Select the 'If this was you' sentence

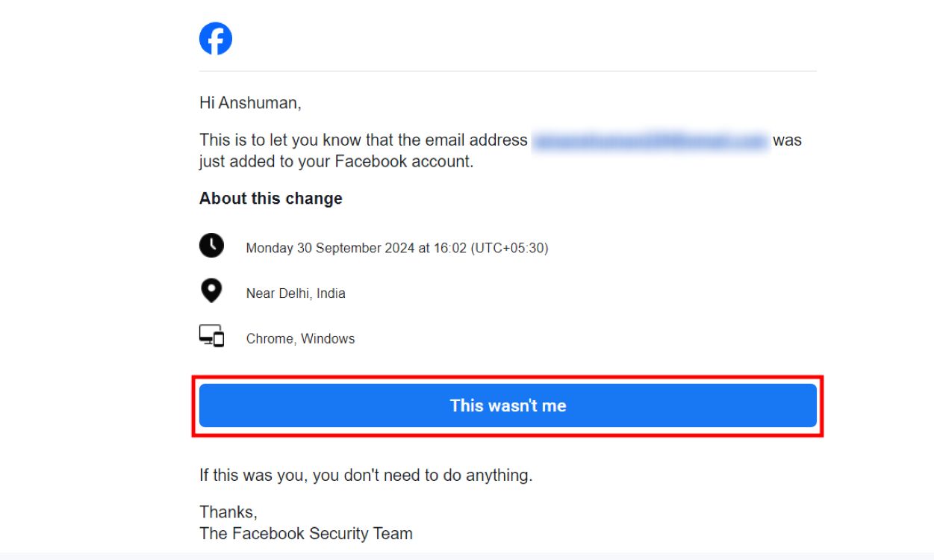(x=366, y=475)
